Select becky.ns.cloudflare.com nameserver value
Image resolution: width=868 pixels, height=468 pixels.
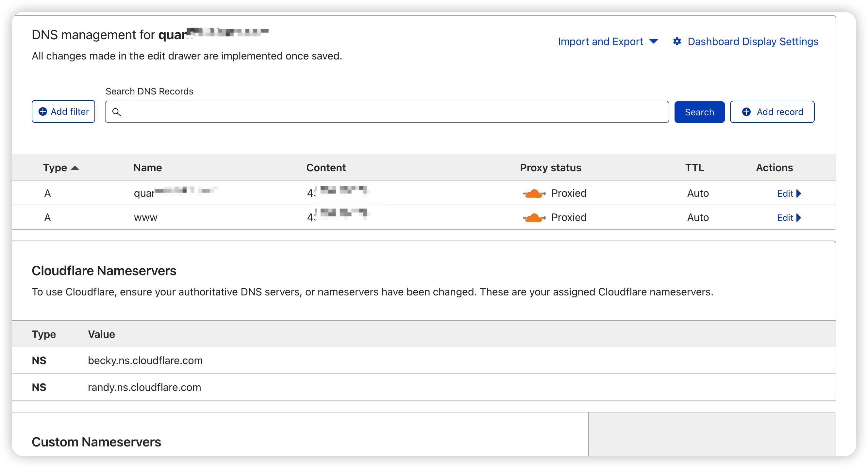(145, 360)
